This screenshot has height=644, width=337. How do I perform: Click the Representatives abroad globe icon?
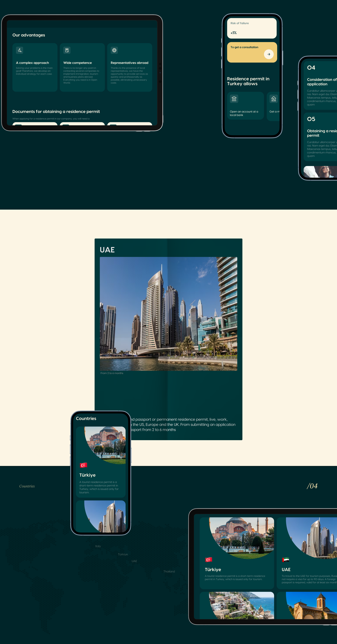[114, 50]
